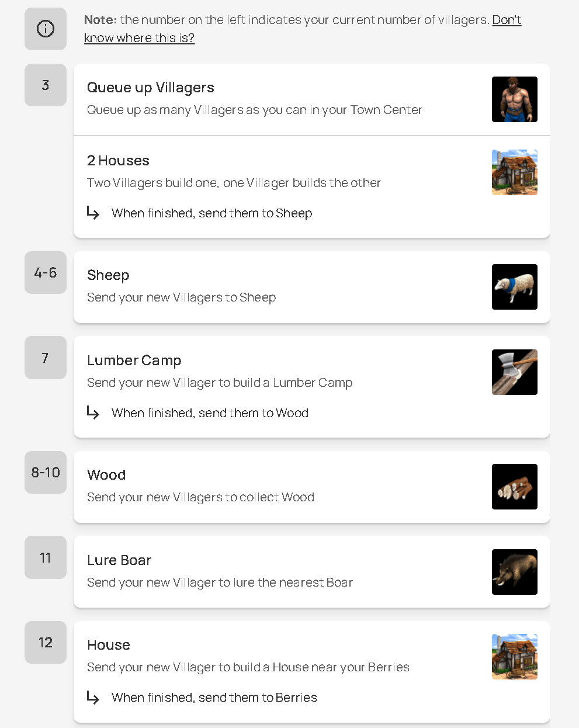Viewport: 579px width, 728px height.
Task: Select the 8-10 villager count badge
Action: pos(46,473)
